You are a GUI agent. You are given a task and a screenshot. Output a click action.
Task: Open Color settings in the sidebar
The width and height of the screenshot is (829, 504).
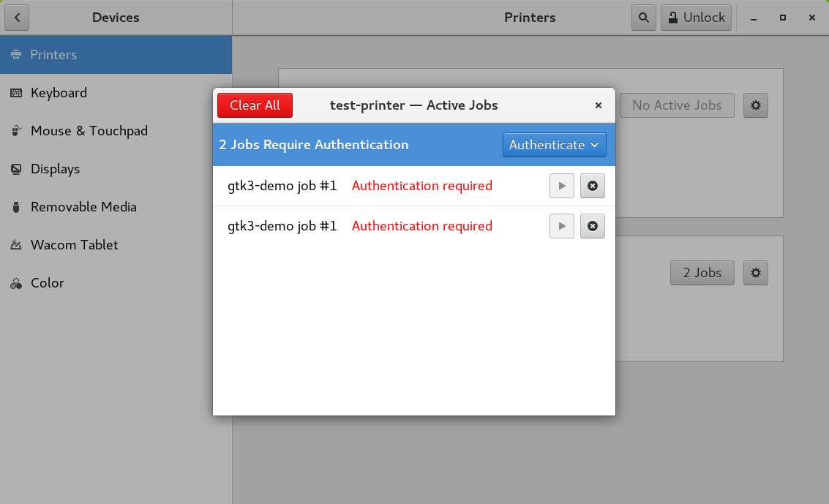[116, 283]
